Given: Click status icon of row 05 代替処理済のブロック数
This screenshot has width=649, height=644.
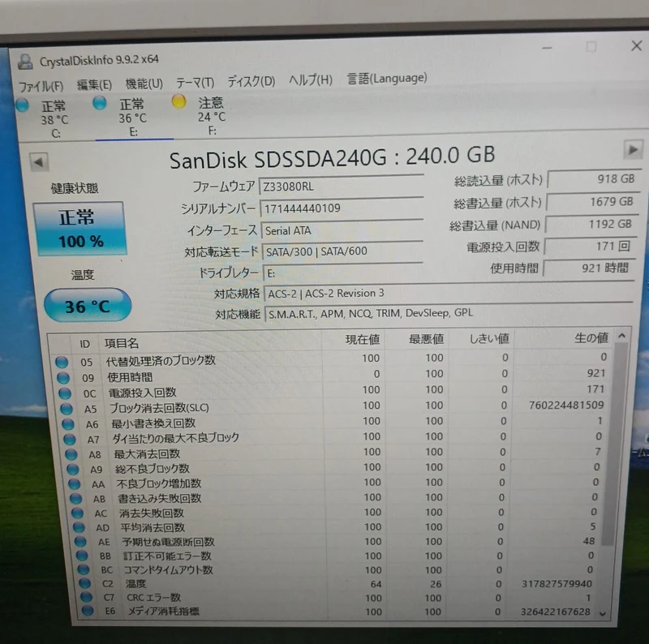Looking at the screenshot, I should click(62, 362).
